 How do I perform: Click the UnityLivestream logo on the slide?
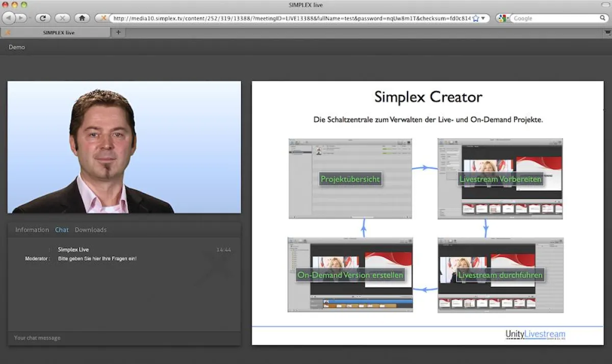pos(534,334)
